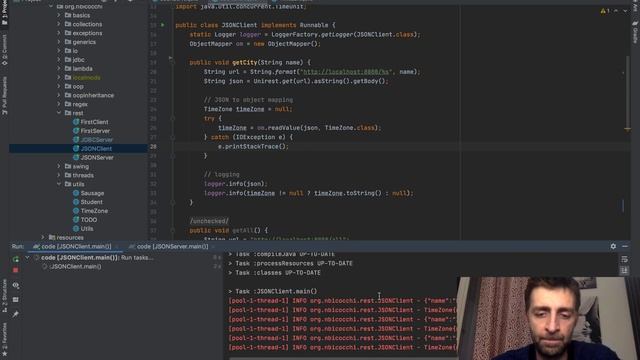640x360 pixels.
Task: Select the io package folder
Action: (71, 51)
